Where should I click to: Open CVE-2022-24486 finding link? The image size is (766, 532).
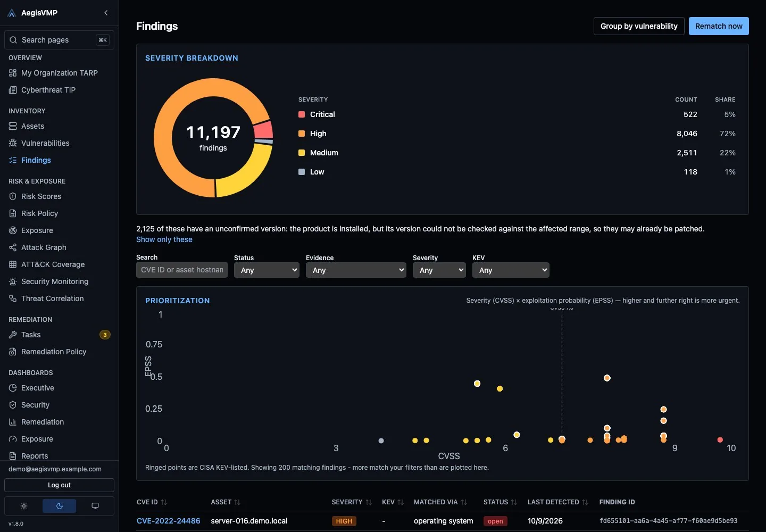tap(169, 521)
